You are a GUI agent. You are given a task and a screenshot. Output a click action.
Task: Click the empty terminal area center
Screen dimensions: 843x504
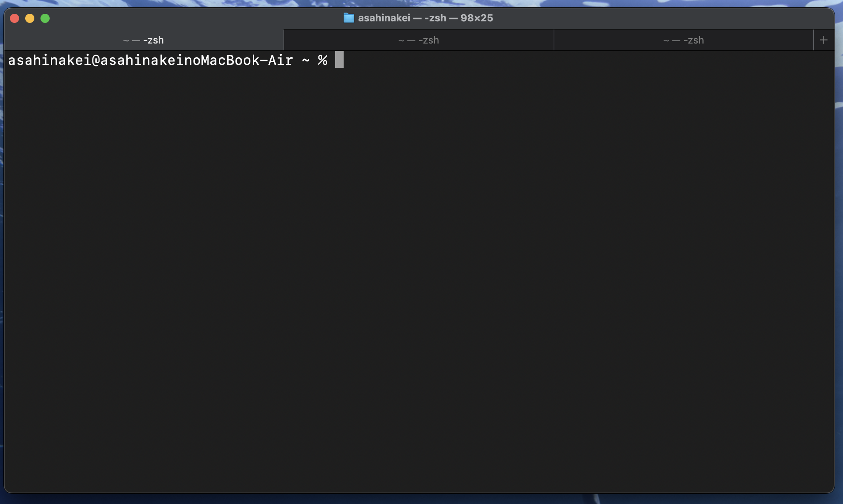tap(419, 271)
